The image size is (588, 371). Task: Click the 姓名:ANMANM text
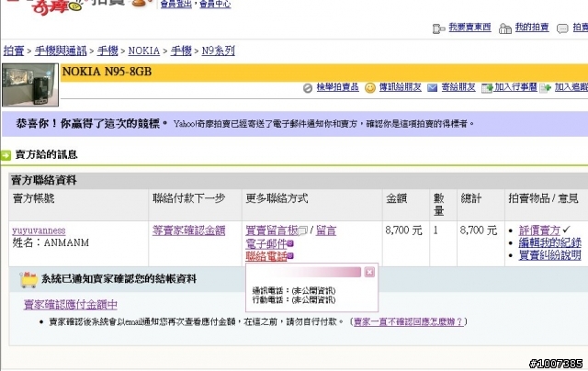point(51,242)
